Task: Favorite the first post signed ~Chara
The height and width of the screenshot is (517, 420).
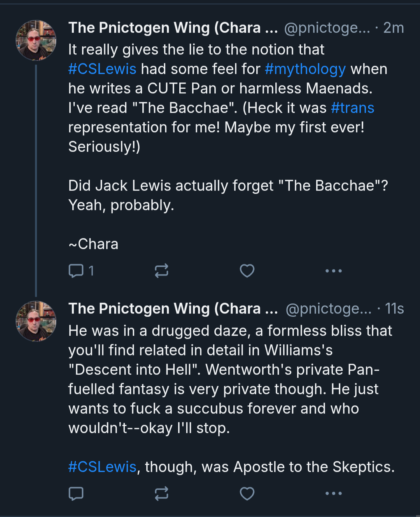Action: (247, 271)
